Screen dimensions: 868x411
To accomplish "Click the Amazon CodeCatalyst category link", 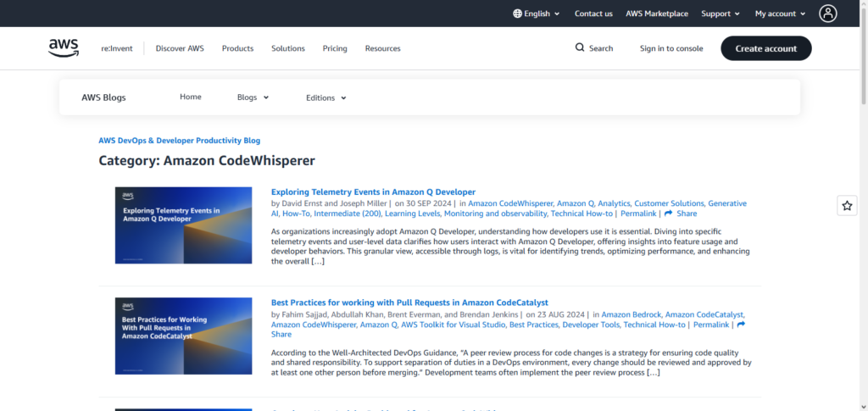I will tap(704, 314).
